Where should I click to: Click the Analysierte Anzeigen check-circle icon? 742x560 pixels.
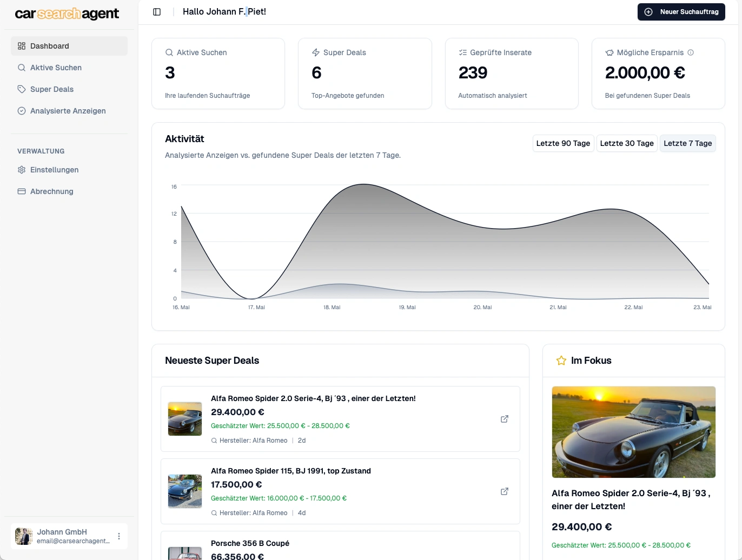[22, 111]
